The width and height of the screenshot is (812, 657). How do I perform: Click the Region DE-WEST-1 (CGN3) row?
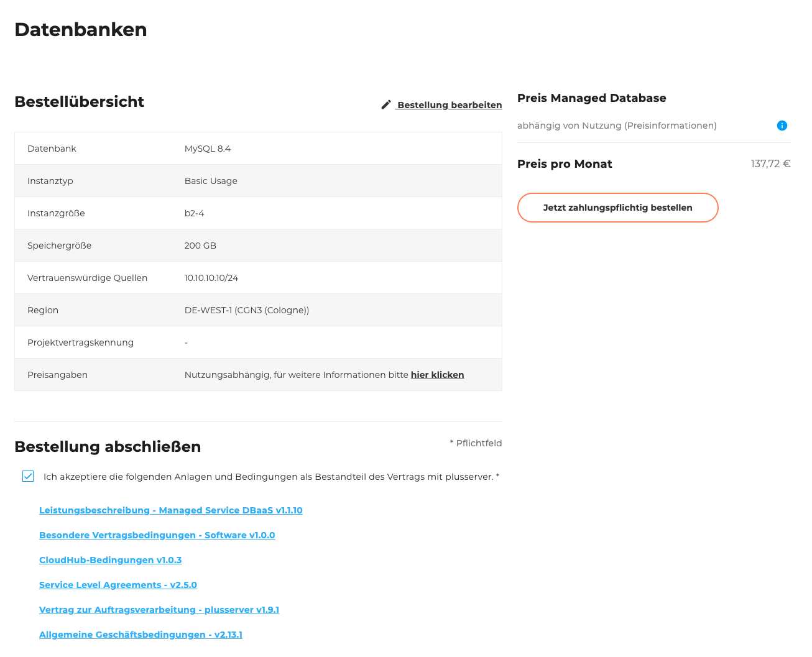click(x=247, y=310)
